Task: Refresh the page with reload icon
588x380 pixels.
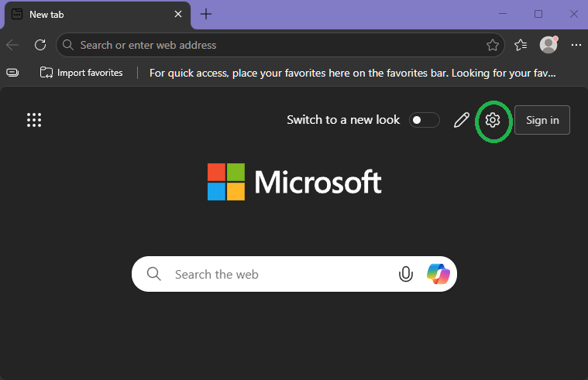Action: click(40, 45)
